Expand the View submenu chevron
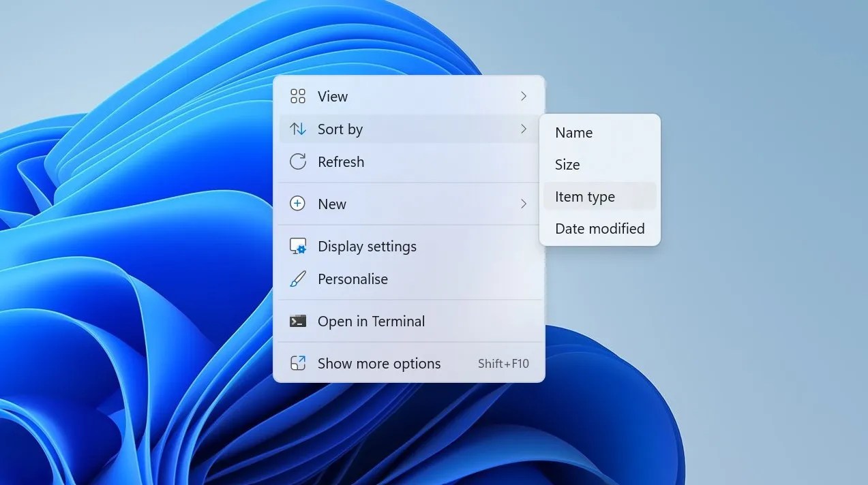This screenshot has height=485, width=868. tap(524, 96)
